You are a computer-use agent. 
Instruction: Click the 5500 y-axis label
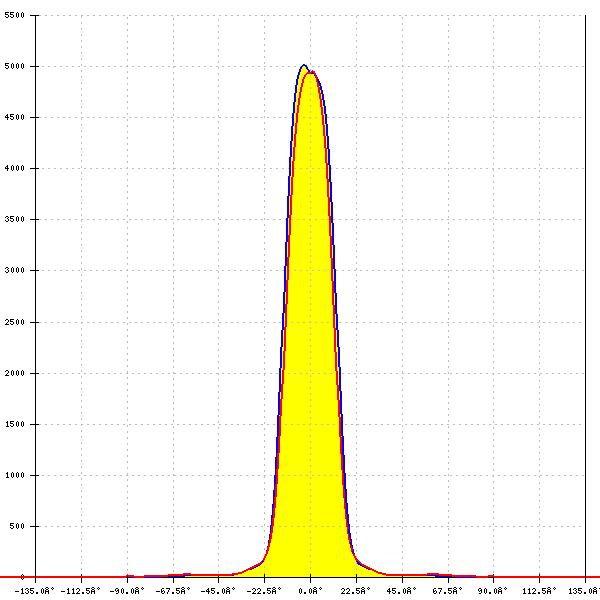(15, 15)
